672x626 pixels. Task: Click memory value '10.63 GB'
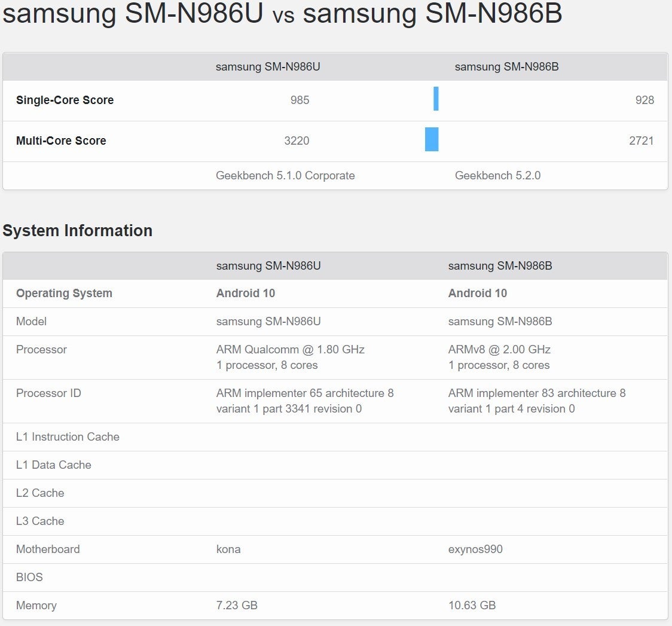472,606
